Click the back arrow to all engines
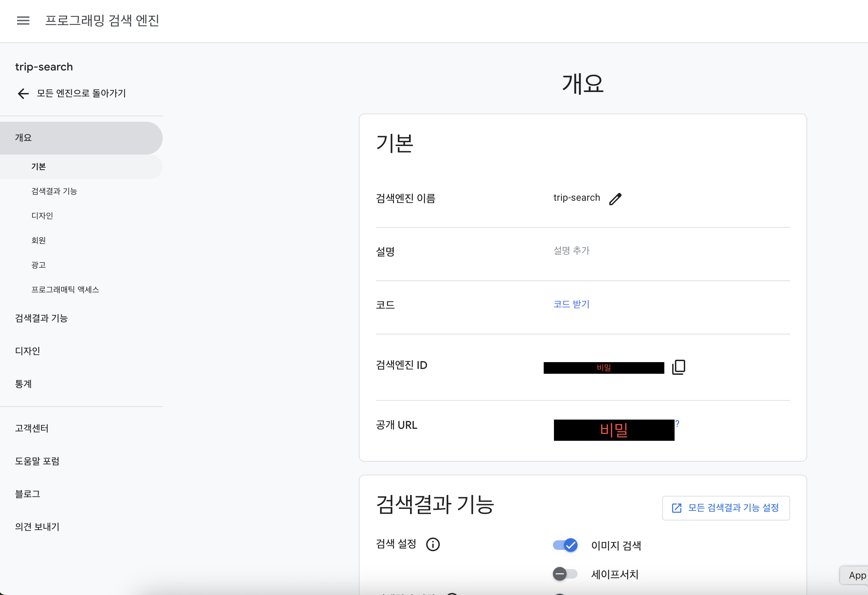Image resolution: width=868 pixels, height=595 pixels. pos(23,93)
